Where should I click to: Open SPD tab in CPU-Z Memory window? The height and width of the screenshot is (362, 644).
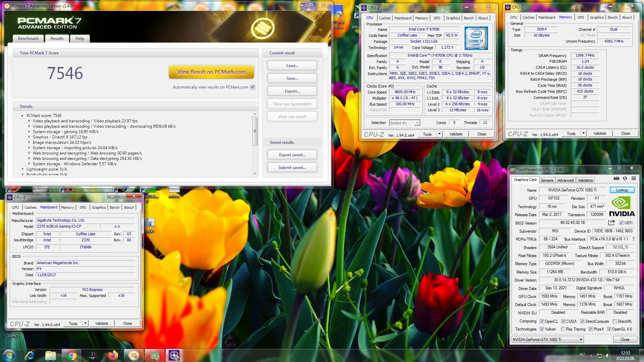click(x=581, y=17)
